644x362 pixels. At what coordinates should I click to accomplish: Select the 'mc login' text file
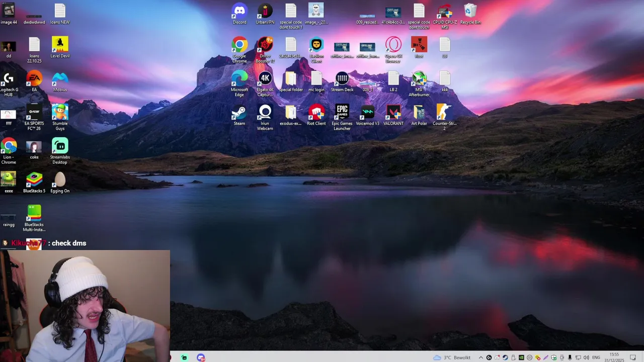pos(316,81)
